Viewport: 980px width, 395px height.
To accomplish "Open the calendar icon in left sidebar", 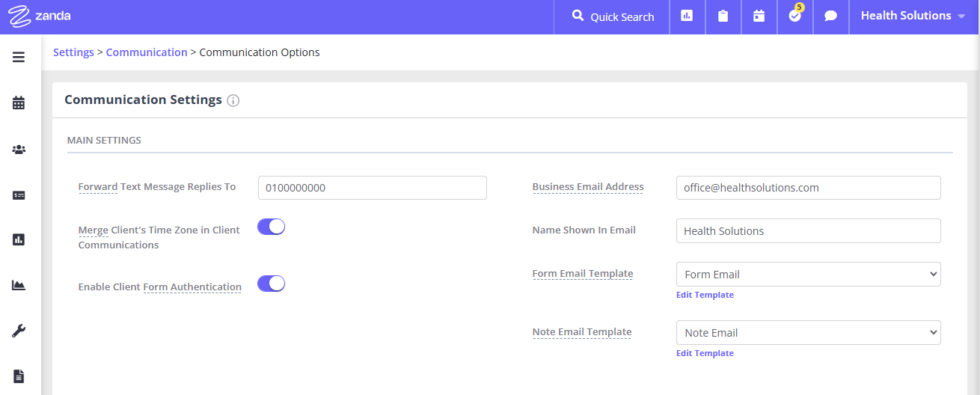I will coord(19,103).
